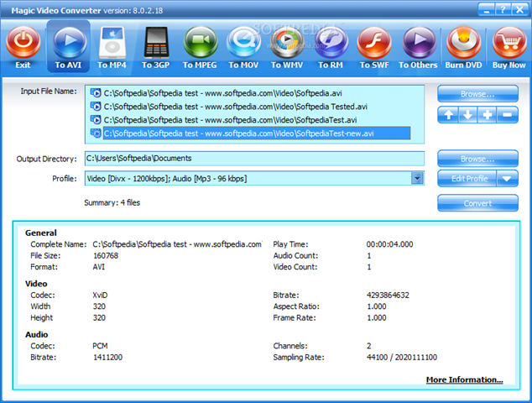This screenshot has width=532, height=403.
Task: Select the To RM RealMedia icon
Action: [x=331, y=42]
